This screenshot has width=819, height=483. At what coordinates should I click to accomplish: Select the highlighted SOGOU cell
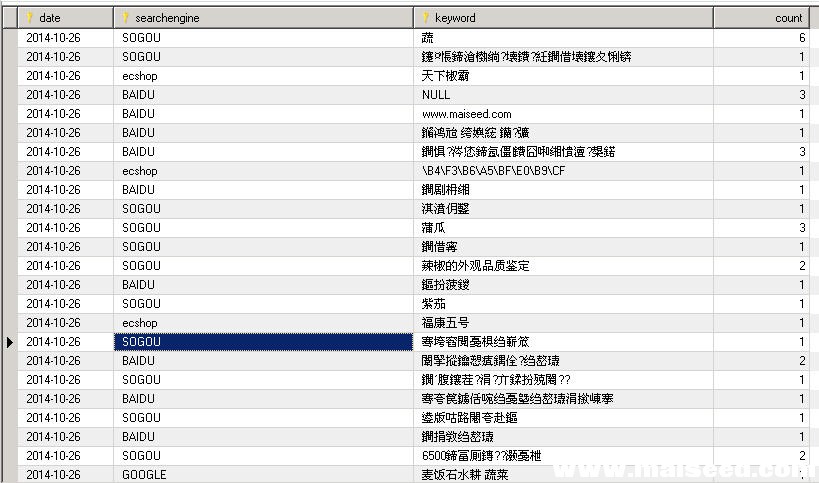point(264,342)
